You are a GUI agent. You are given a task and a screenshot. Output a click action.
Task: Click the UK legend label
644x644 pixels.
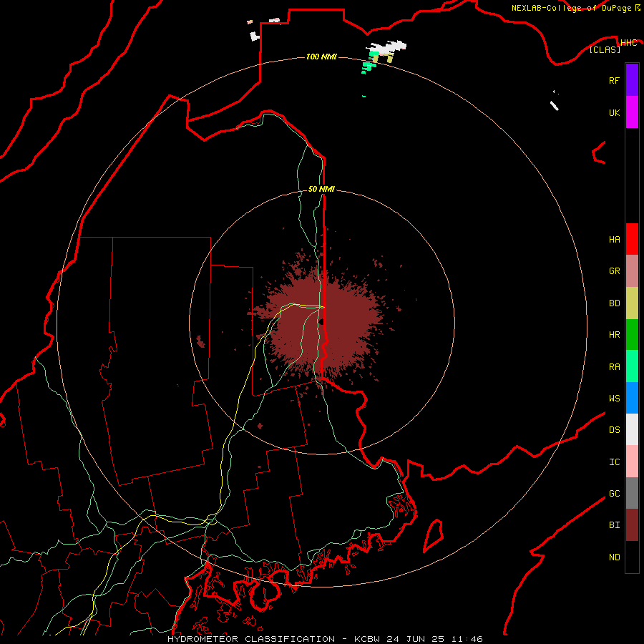point(614,112)
